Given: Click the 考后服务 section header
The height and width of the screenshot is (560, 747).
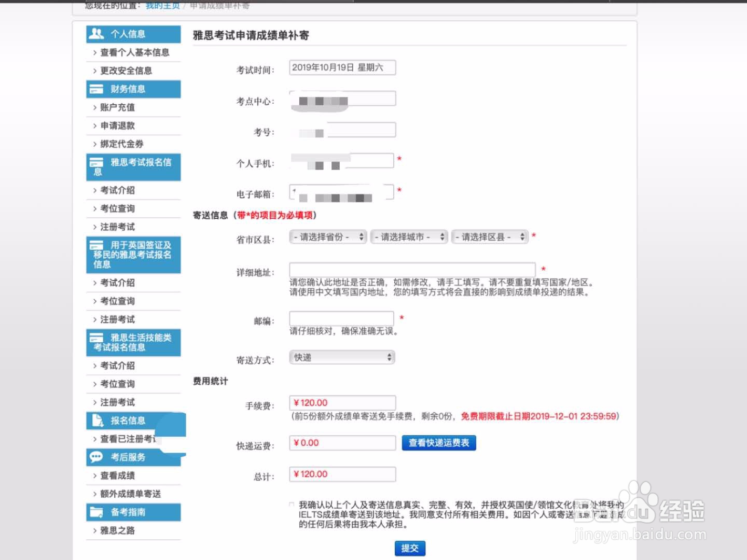Looking at the screenshot, I should pyautogui.click(x=133, y=457).
